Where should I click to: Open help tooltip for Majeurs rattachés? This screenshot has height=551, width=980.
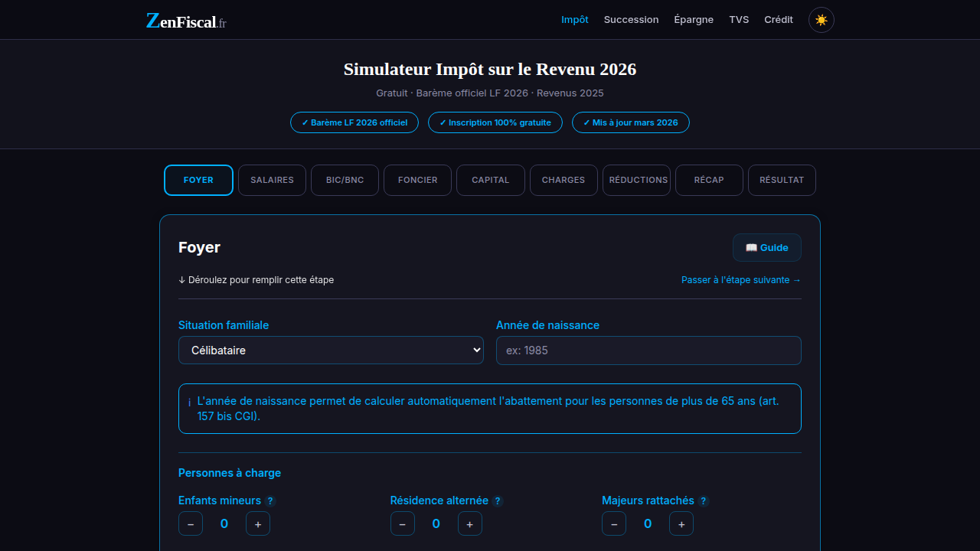point(704,501)
